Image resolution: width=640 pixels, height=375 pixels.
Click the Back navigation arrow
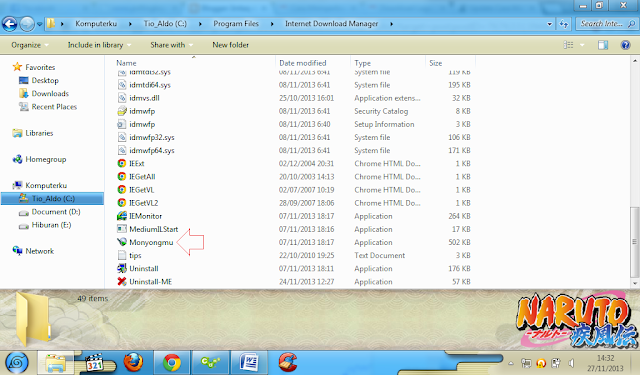(10, 24)
